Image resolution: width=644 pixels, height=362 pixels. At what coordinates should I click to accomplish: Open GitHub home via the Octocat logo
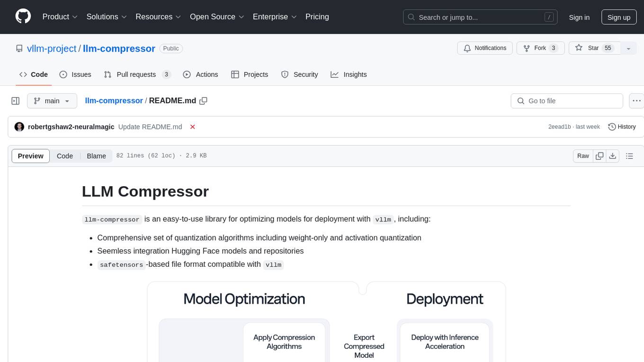click(23, 17)
